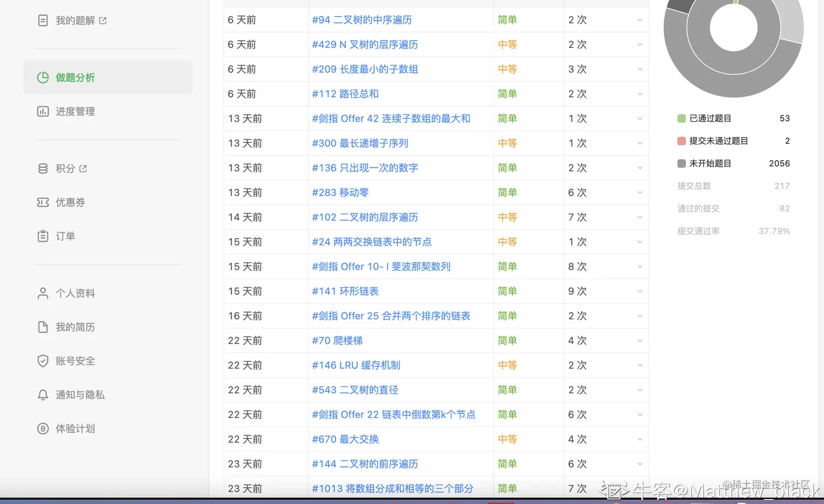Select the pie chart icon beside 做题分析
Screen dimensions: 824x504
pyautogui.click(x=43, y=77)
